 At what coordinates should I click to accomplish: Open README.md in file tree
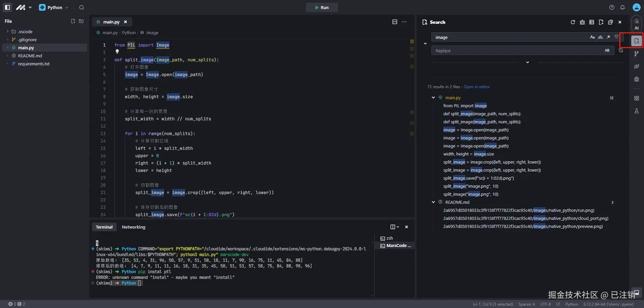click(x=30, y=56)
